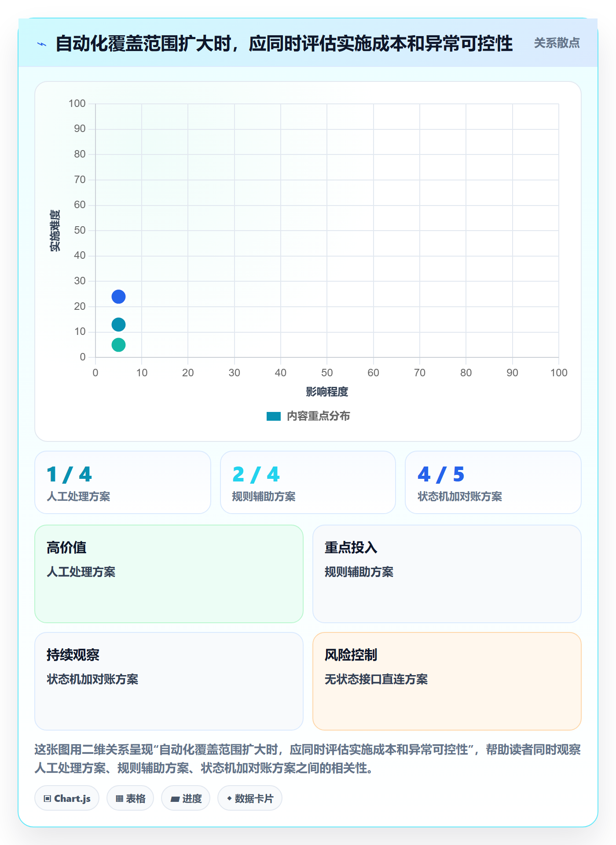Click the blue scatter point near 24
Screen dimensions: 616x845
[x=118, y=297]
